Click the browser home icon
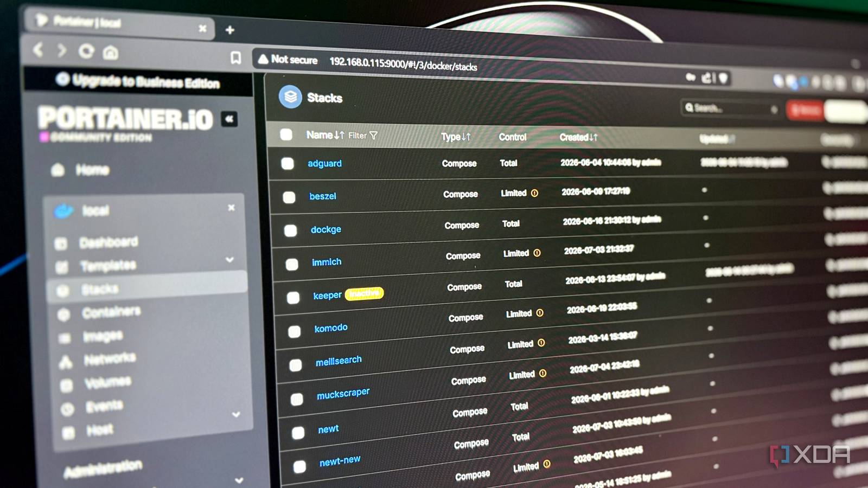868x488 pixels. [111, 53]
